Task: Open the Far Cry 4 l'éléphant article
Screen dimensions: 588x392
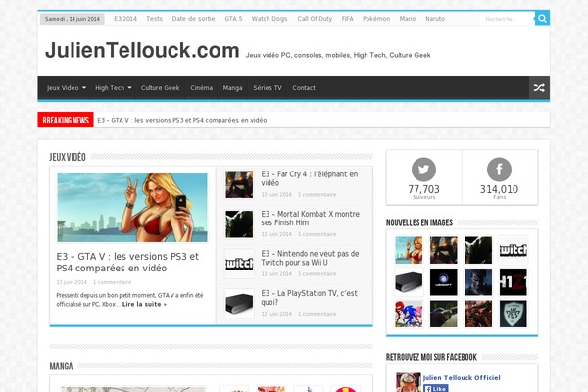Action: 310,178
